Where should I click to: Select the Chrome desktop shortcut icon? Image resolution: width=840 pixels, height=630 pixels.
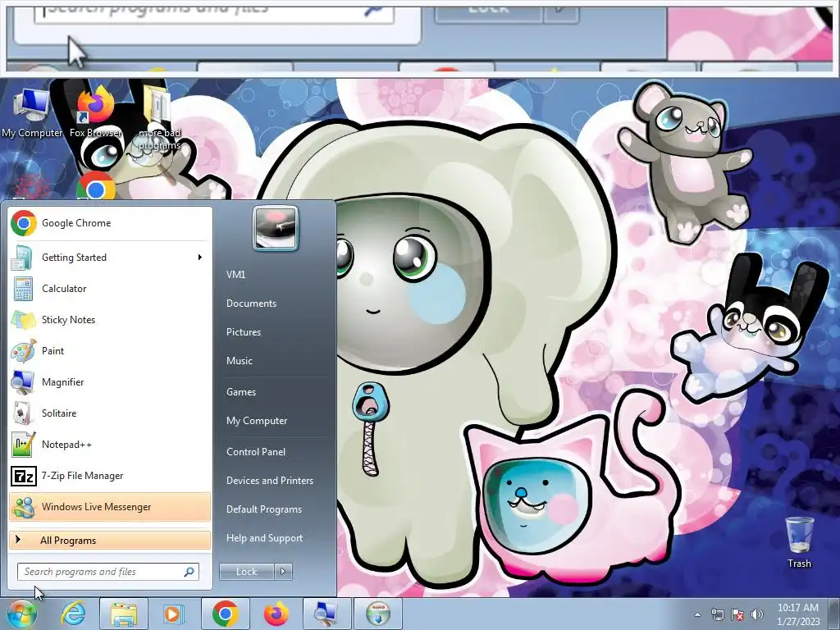coord(95,186)
